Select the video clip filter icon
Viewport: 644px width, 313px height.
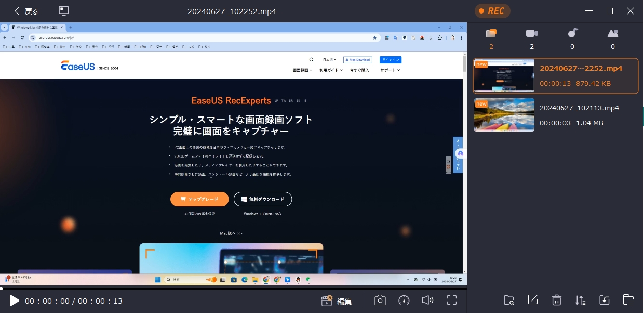tap(531, 33)
